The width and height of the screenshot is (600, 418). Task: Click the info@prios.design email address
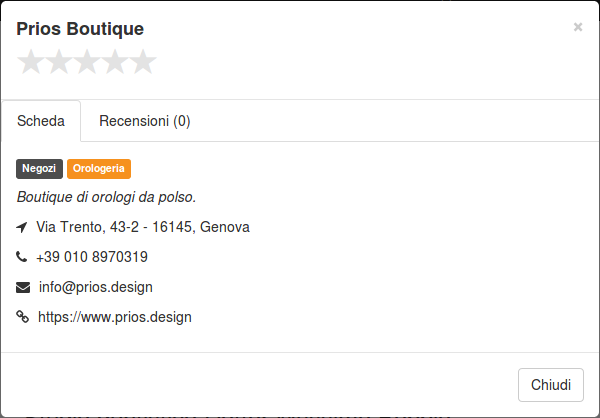pos(96,287)
